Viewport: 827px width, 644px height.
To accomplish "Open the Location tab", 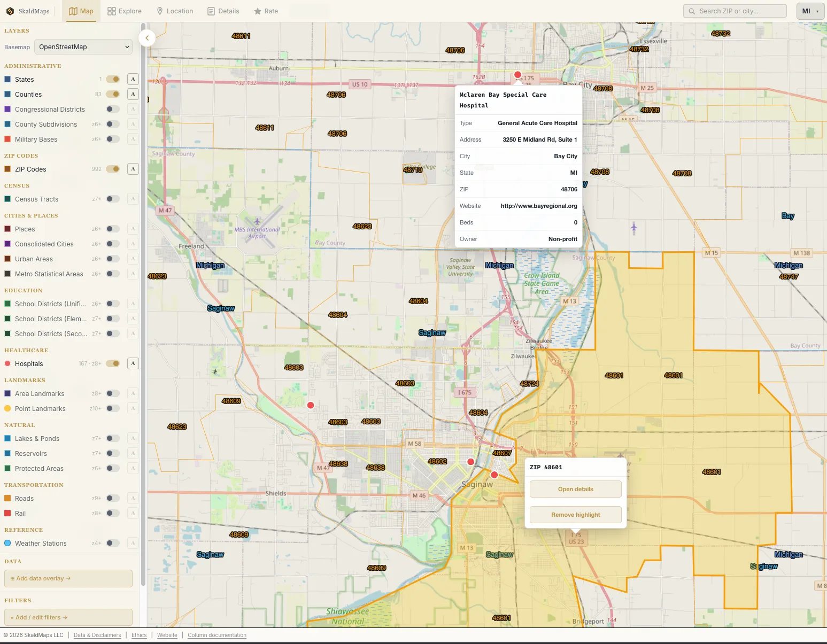I will tap(175, 11).
